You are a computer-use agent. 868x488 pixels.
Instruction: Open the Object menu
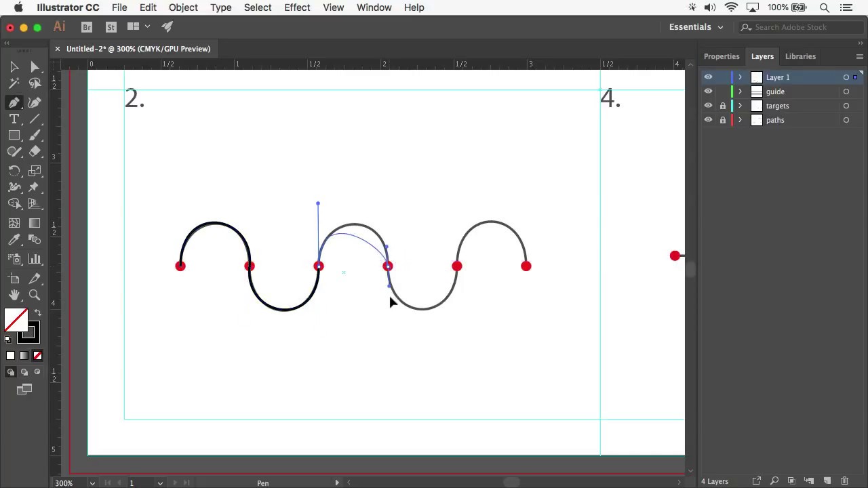tap(183, 7)
